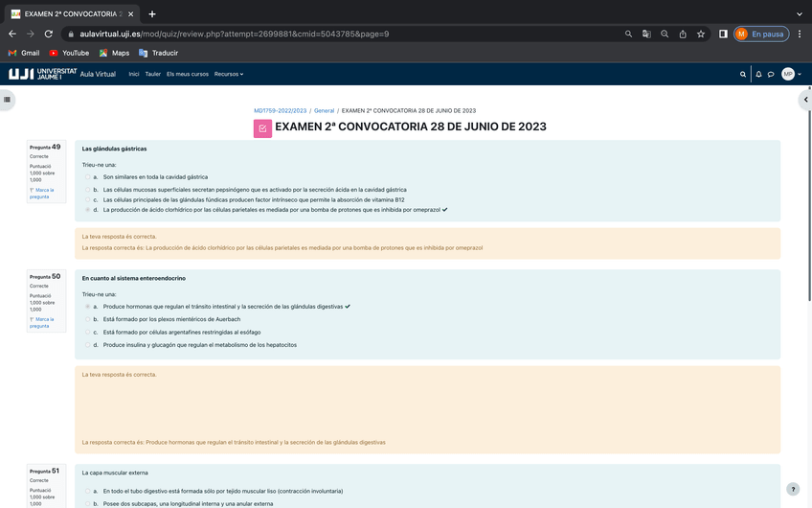Image resolution: width=812 pixels, height=508 pixels.
Task: Click question text 'Las glándulas gástricas'
Action: tap(114, 149)
